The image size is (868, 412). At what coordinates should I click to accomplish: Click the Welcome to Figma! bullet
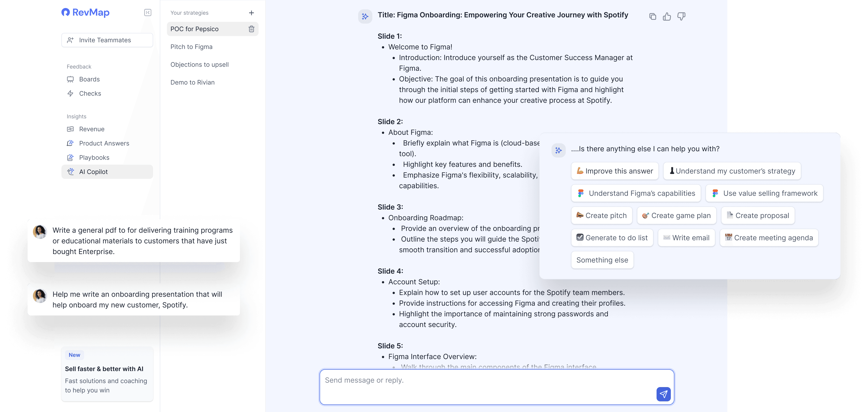click(420, 47)
